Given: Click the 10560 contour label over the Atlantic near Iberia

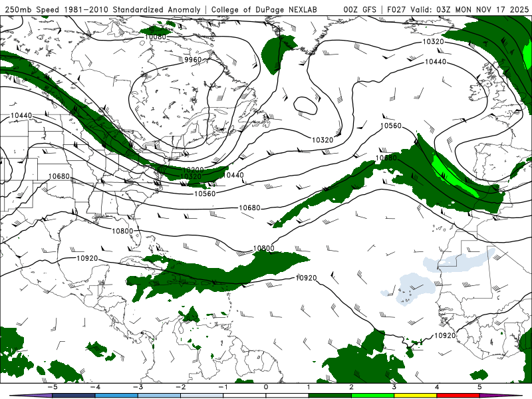Looking at the screenshot, I should [390, 126].
